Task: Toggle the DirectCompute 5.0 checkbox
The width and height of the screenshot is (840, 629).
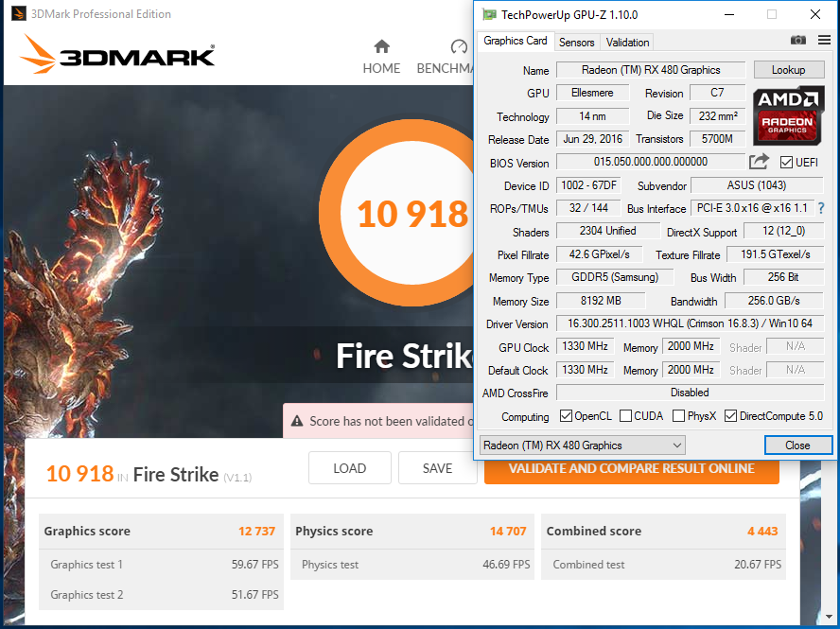Action: click(x=730, y=416)
